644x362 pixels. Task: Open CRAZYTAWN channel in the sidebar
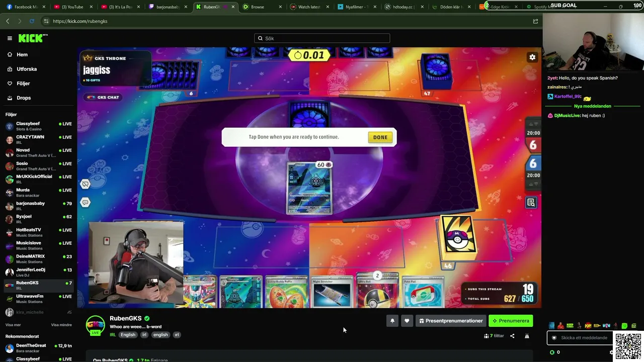pyautogui.click(x=38, y=139)
